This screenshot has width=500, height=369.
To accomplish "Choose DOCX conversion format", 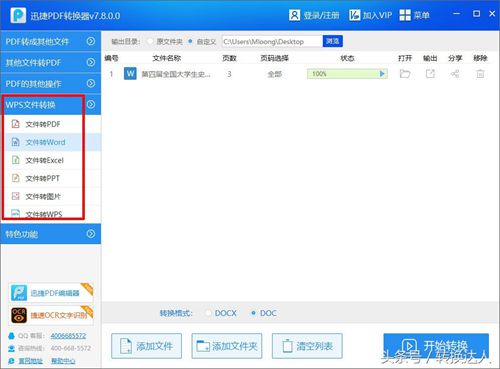I will pos(209,313).
